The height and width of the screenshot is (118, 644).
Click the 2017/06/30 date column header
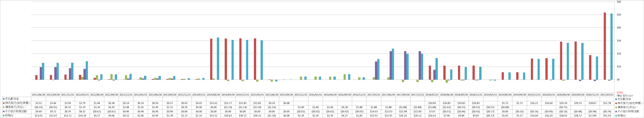click(389, 95)
